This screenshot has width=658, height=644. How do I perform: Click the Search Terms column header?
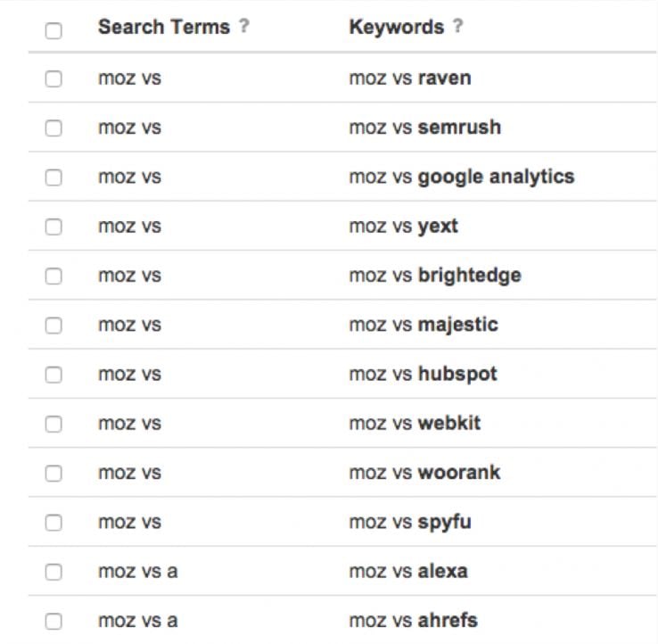(164, 27)
